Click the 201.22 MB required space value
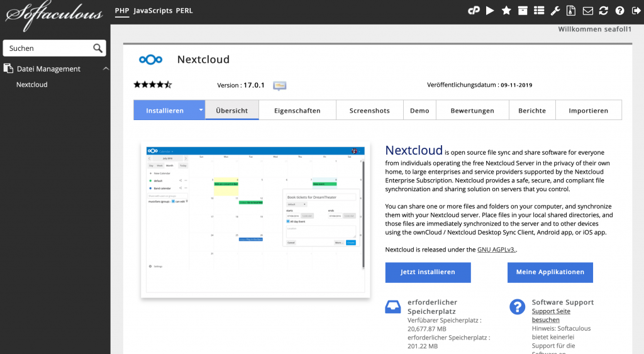The width and height of the screenshot is (644, 354). (x=423, y=346)
